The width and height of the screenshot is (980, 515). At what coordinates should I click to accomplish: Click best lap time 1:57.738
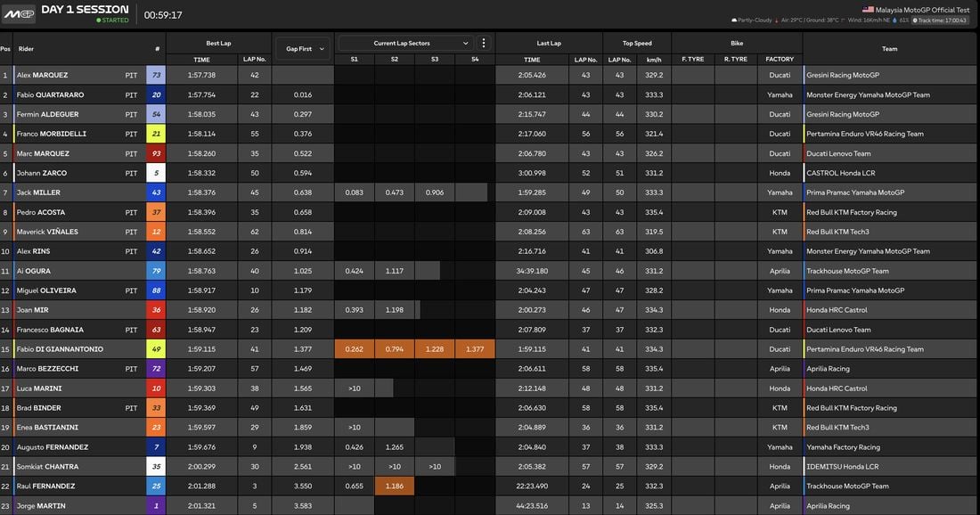click(x=201, y=75)
